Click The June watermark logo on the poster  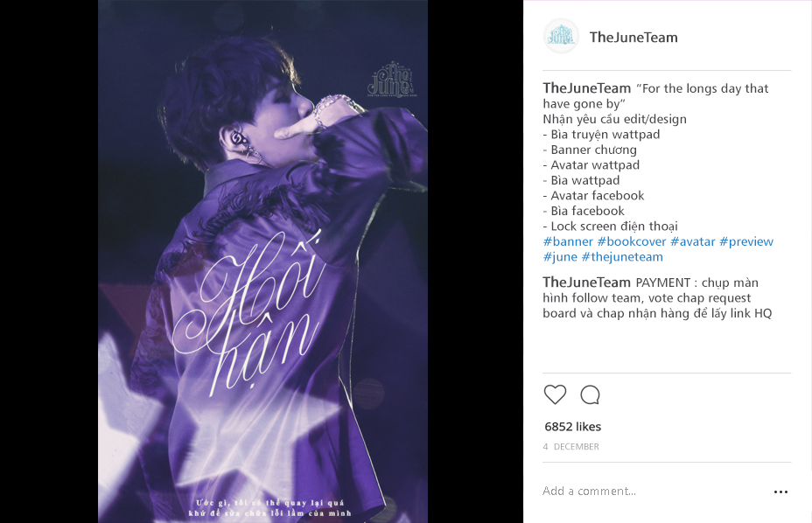coord(392,80)
